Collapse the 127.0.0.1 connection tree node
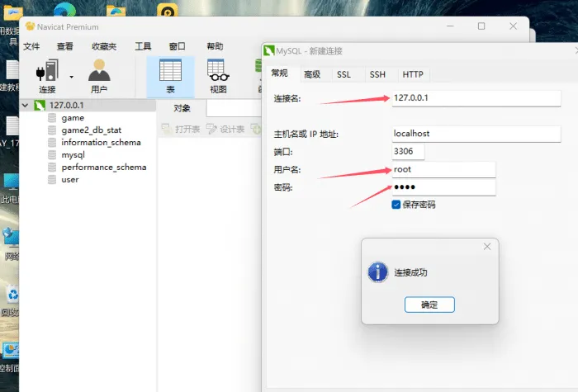This screenshot has width=578, height=392. [x=25, y=106]
